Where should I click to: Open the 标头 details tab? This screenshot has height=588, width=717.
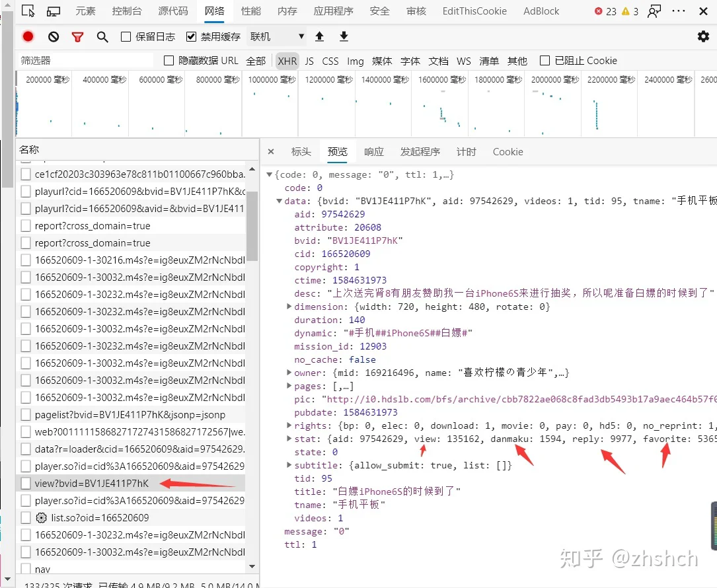pyautogui.click(x=301, y=152)
